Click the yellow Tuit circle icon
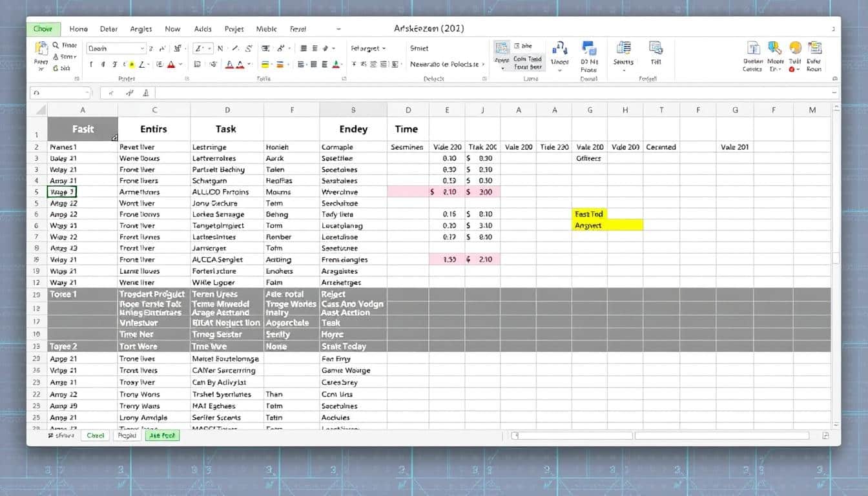868x496 pixels. tap(795, 48)
